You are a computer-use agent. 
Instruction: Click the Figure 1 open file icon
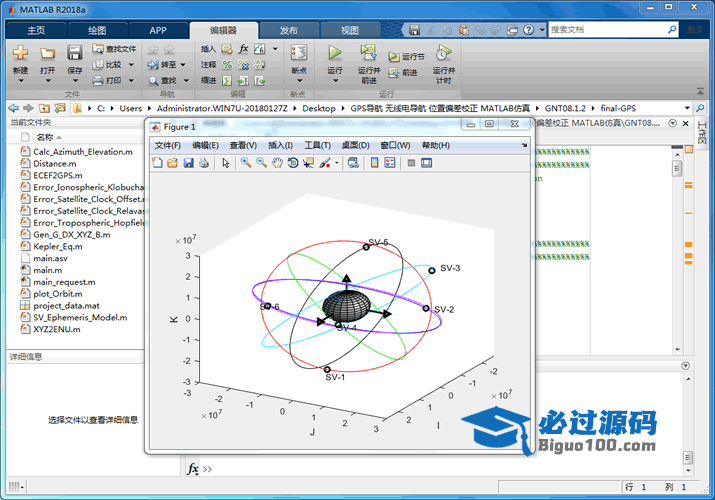pyautogui.click(x=172, y=163)
